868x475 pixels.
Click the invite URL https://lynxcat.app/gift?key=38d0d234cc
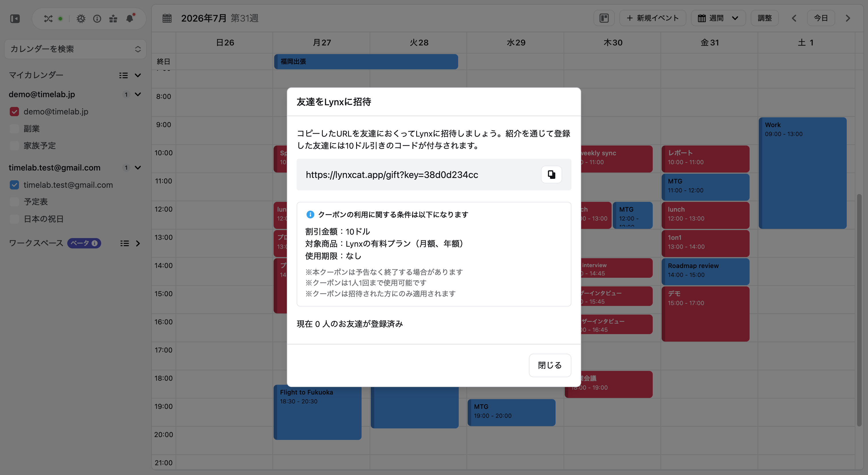[392, 175]
